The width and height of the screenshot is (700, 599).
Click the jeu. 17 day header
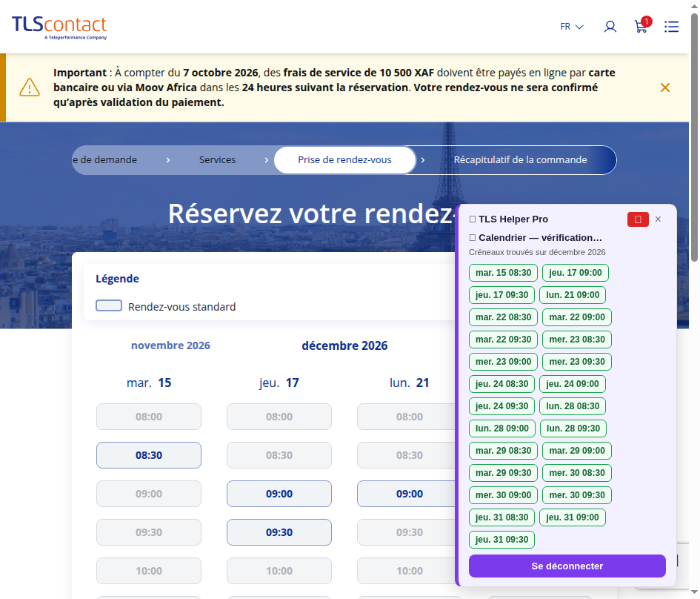279,383
